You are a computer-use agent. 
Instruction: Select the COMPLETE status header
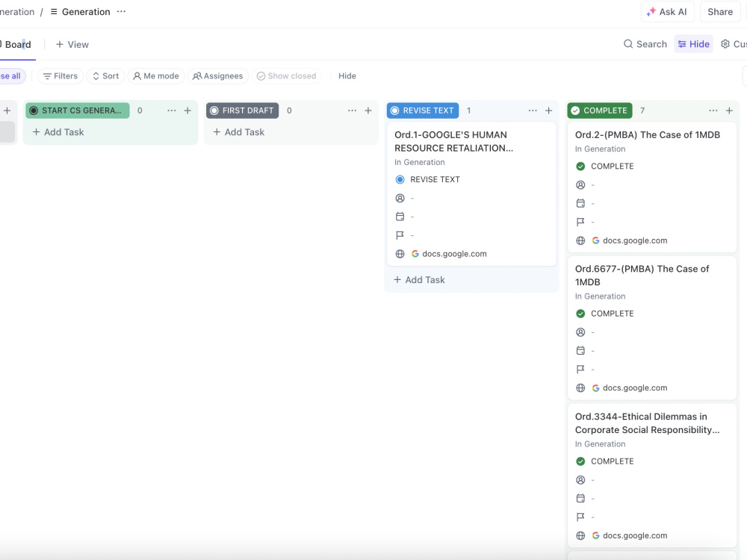tap(600, 111)
